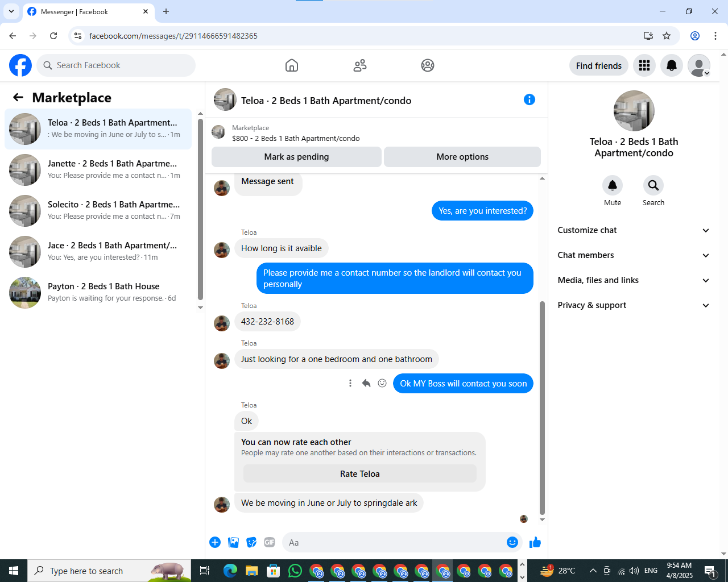Screen dimensions: 728x582
Task: Send a thumbs up like
Action: click(535, 542)
